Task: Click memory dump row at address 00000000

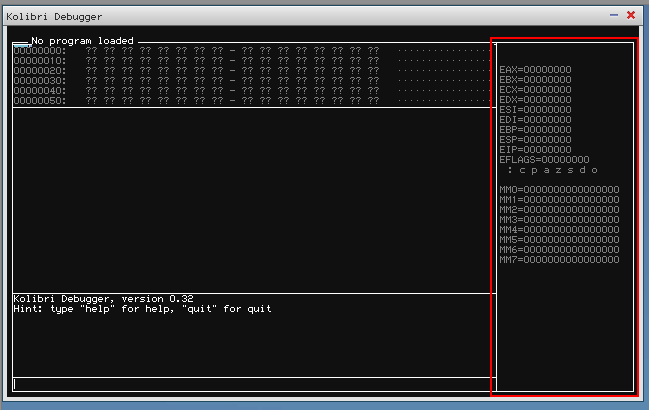Action: [x=200, y=50]
